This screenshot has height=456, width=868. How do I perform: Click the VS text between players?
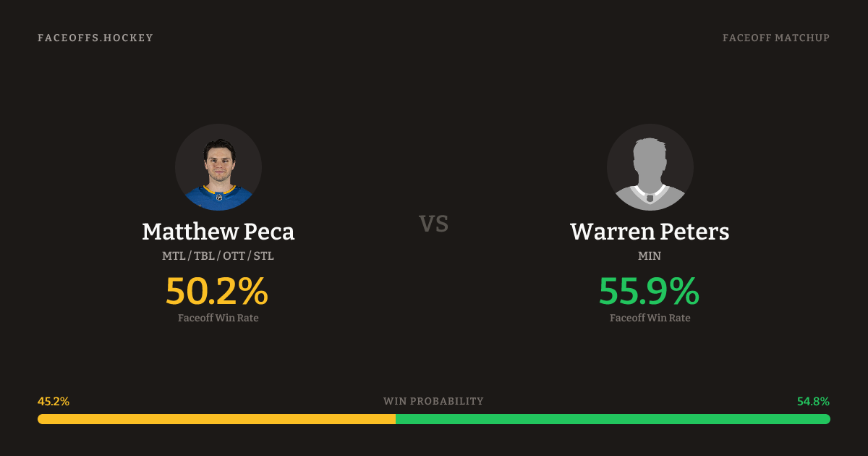(x=434, y=224)
